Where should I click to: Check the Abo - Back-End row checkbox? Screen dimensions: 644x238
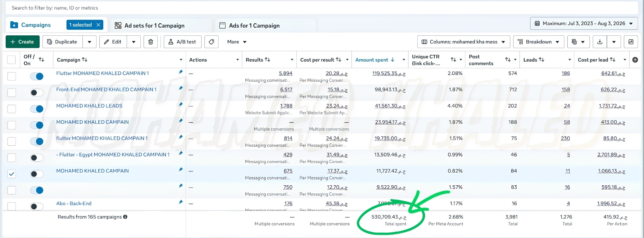[12, 206]
